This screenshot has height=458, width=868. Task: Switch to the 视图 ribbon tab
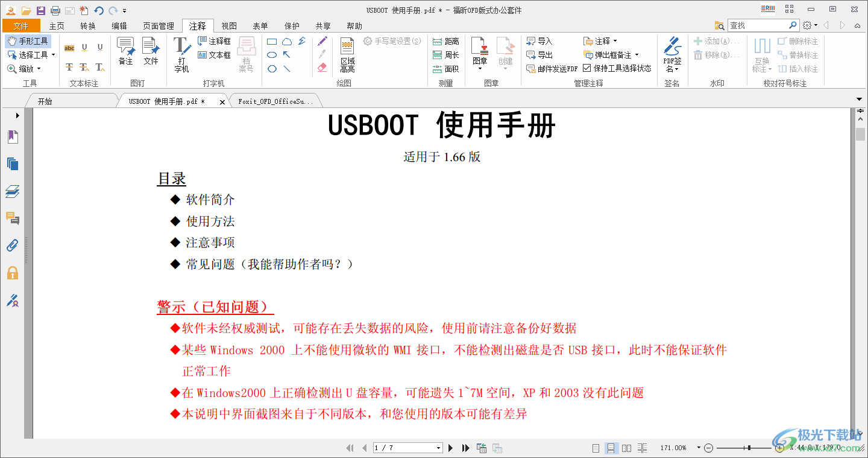click(229, 26)
